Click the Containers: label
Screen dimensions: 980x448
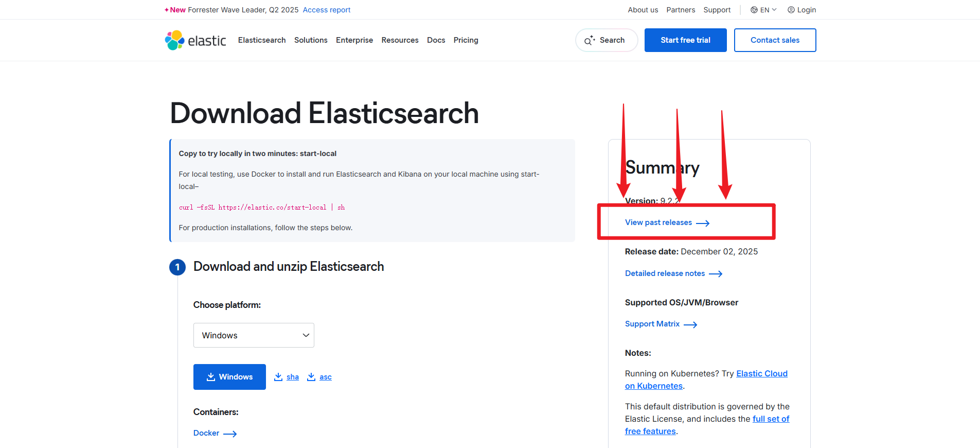[x=216, y=412]
